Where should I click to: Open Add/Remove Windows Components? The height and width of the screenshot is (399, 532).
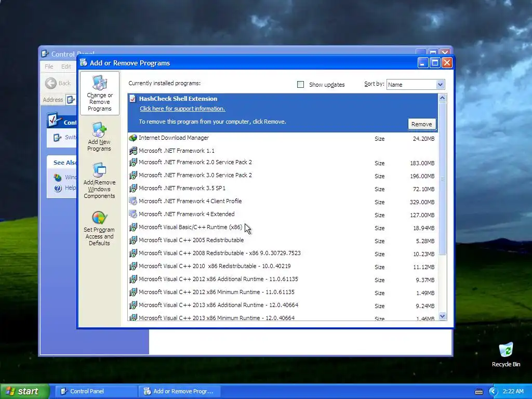99,180
